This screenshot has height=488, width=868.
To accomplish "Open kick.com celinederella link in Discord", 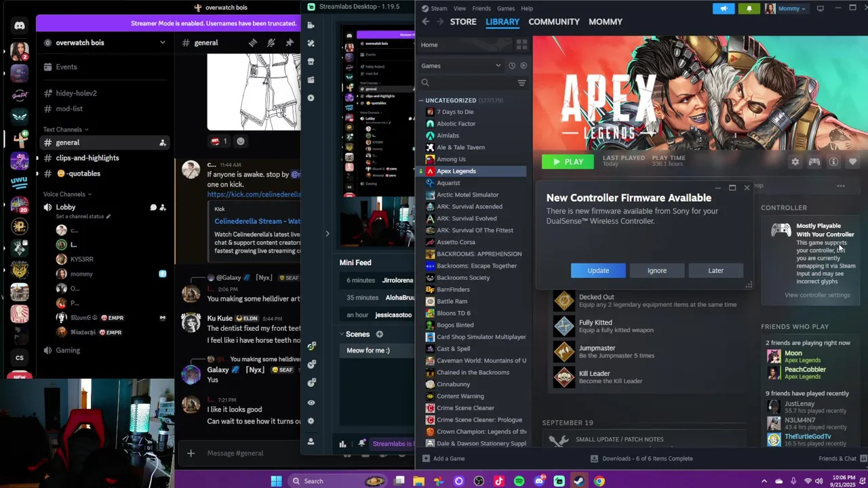I will click(254, 195).
